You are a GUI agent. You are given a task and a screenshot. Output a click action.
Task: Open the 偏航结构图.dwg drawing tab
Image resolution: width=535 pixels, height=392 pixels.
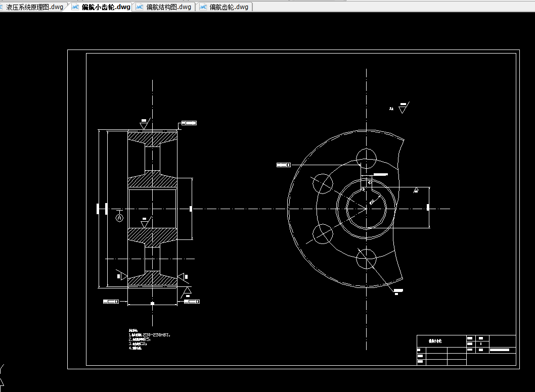(x=164, y=7)
